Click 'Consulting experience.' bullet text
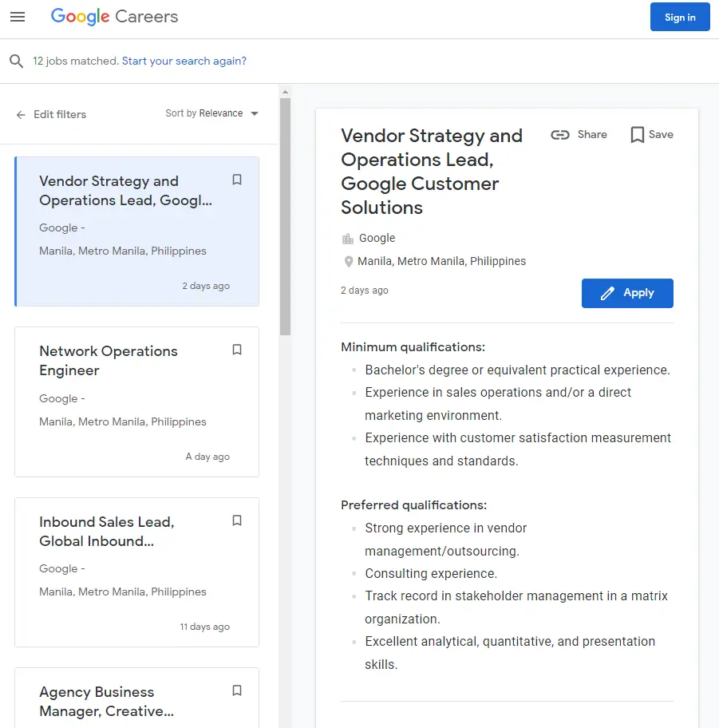 pyautogui.click(x=431, y=574)
